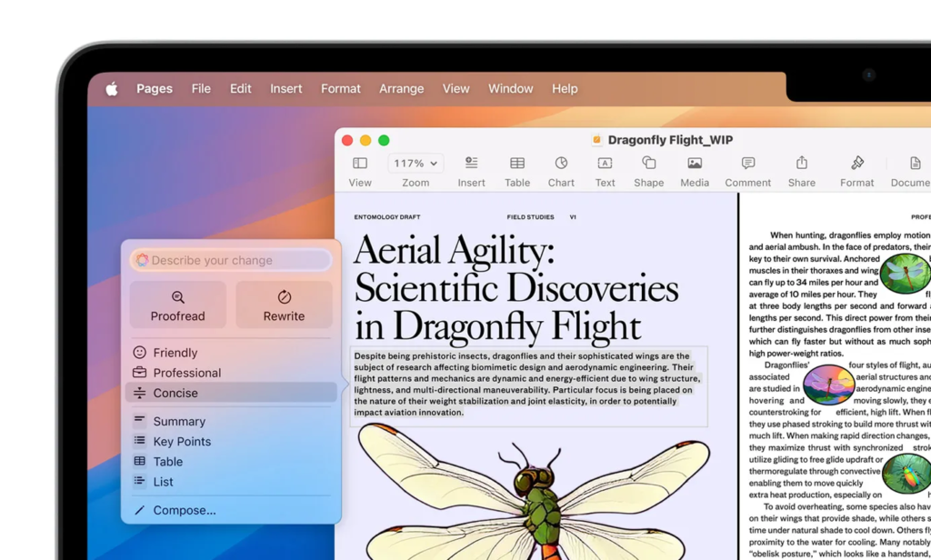Image resolution: width=931 pixels, height=560 pixels.
Task: Open the Apple menu
Action: [x=112, y=89]
